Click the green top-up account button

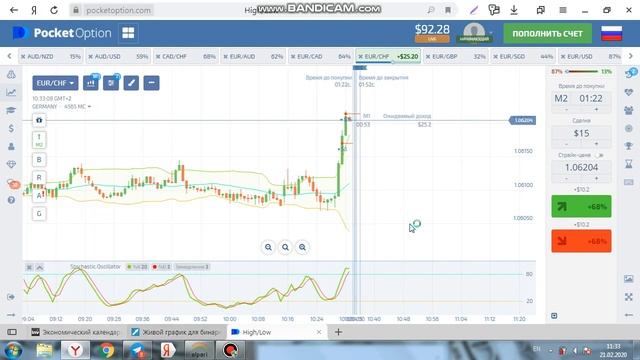pyautogui.click(x=547, y=33)
